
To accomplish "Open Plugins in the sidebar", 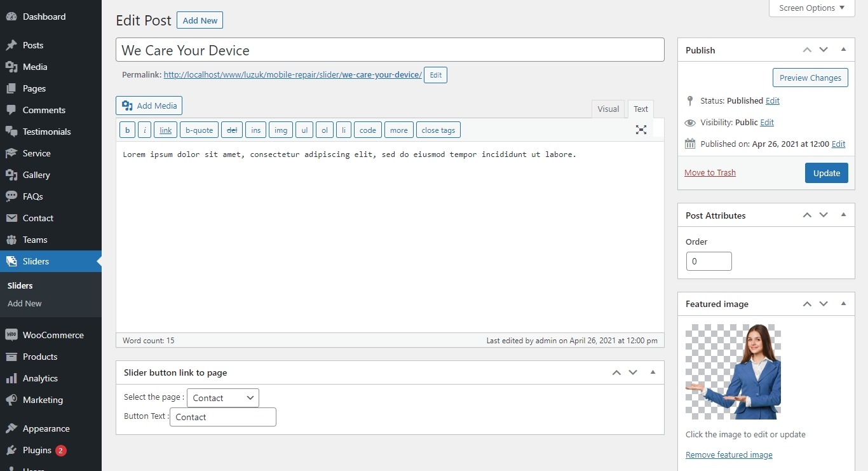I will [x=37, y=450].
